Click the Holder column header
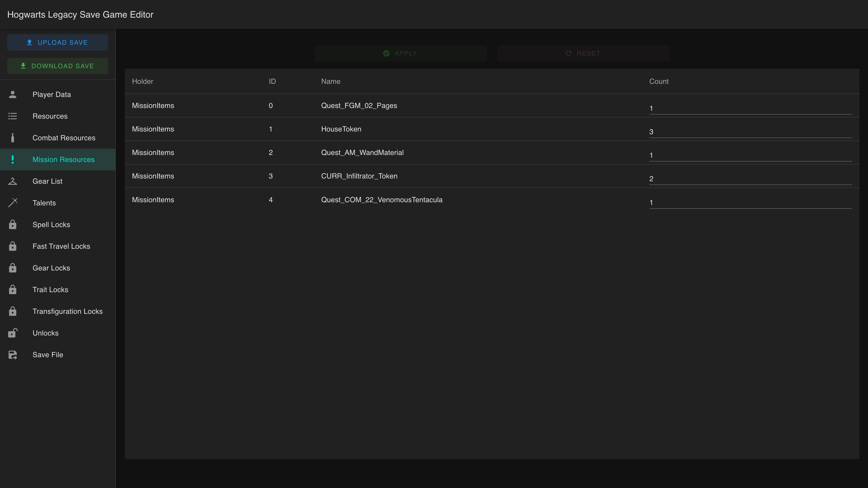Image resolution: width=868 pixels, height=488 pixels. 143,82
